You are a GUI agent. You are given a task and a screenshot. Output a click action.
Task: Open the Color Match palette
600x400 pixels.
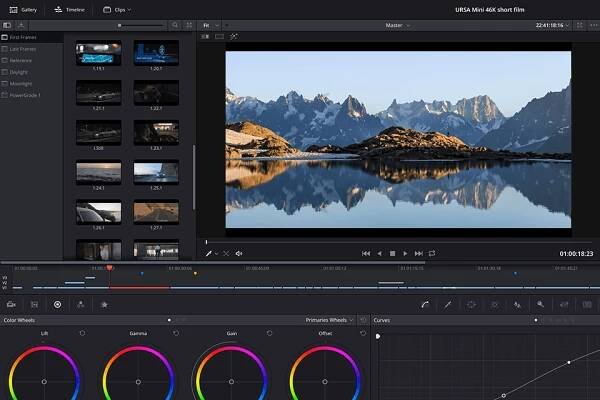[34, 304]
